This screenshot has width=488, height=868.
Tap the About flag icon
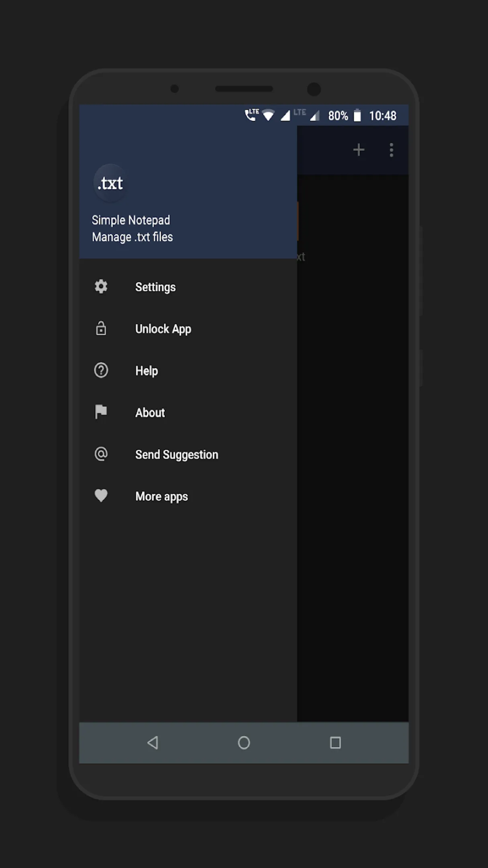pyautogui.click(x=101, y=412)
